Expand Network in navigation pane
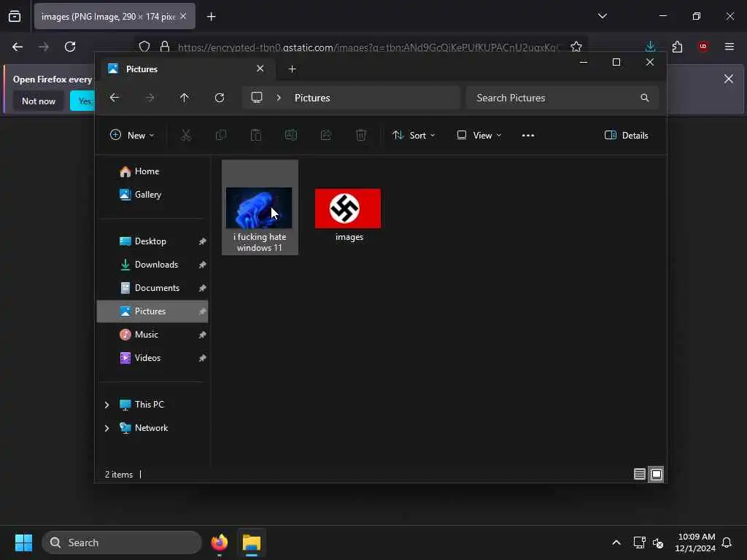This screenshot has height=560, width=747. pos(107,428)
